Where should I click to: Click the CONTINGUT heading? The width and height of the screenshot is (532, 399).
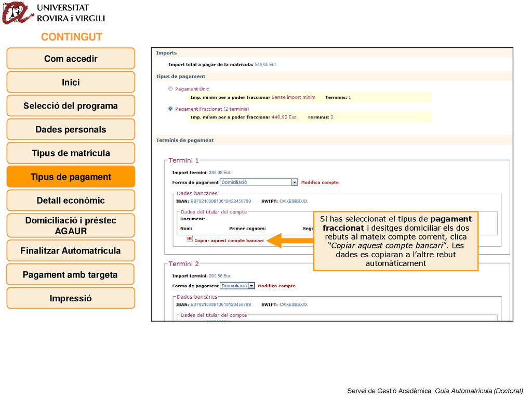point(71,37)
